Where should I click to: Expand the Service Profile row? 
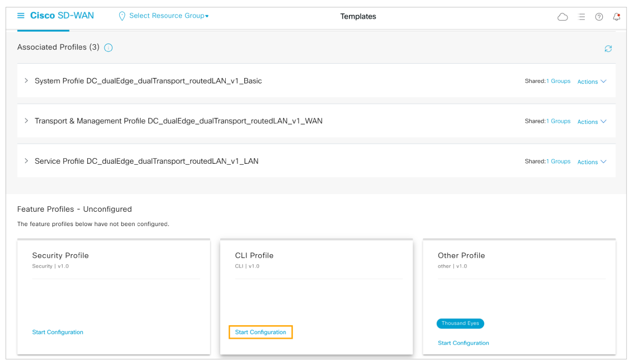coord(26,161)
